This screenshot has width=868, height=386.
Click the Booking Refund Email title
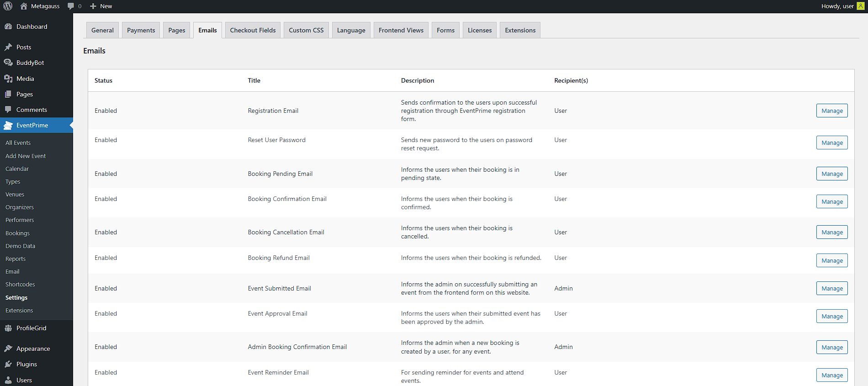click(279, 258)
